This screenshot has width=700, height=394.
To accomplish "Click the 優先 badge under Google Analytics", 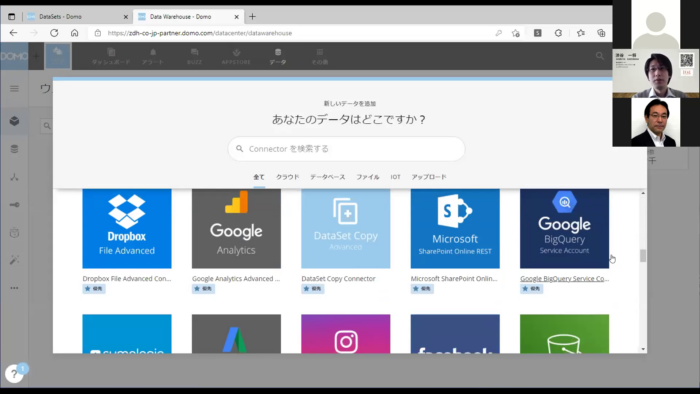I will (203, 289).
